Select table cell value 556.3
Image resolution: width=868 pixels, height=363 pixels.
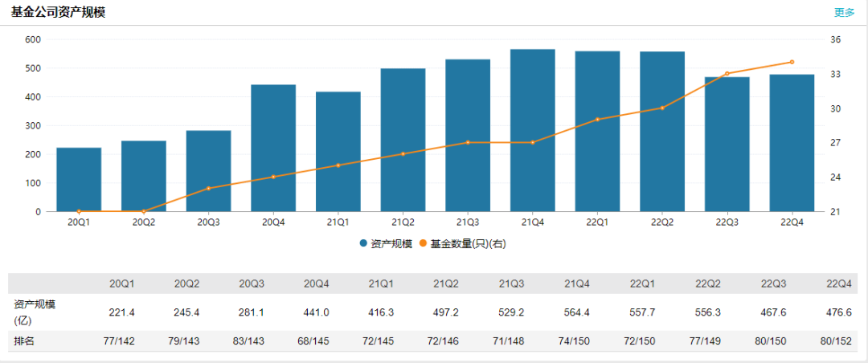click(707, 312)
